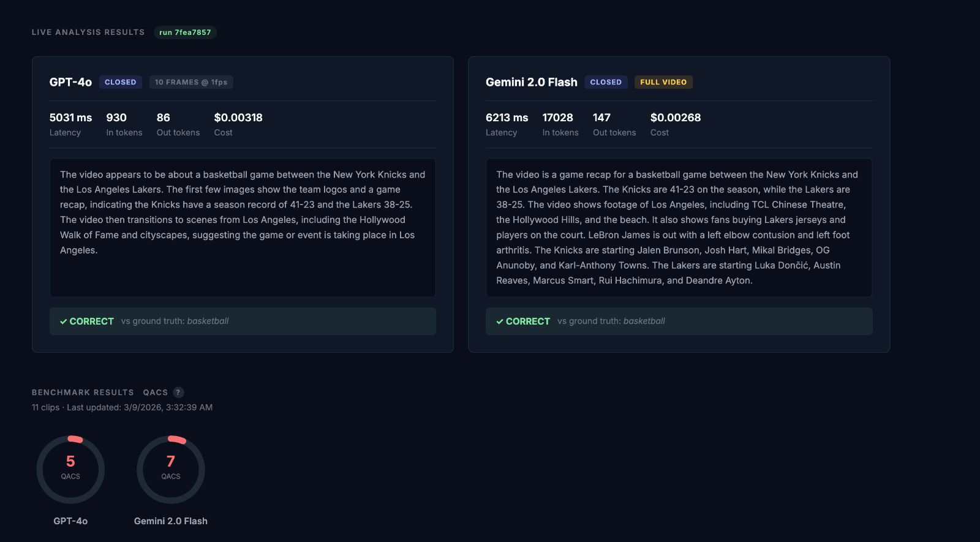980x542 pixels.
Task: Select the 147 output tokens value
Action: coord(601,118)
